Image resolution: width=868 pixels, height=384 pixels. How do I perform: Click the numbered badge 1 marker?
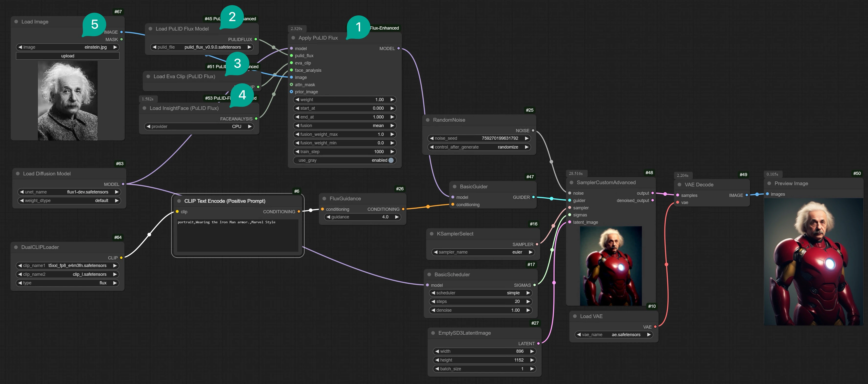tap(358, 27)
